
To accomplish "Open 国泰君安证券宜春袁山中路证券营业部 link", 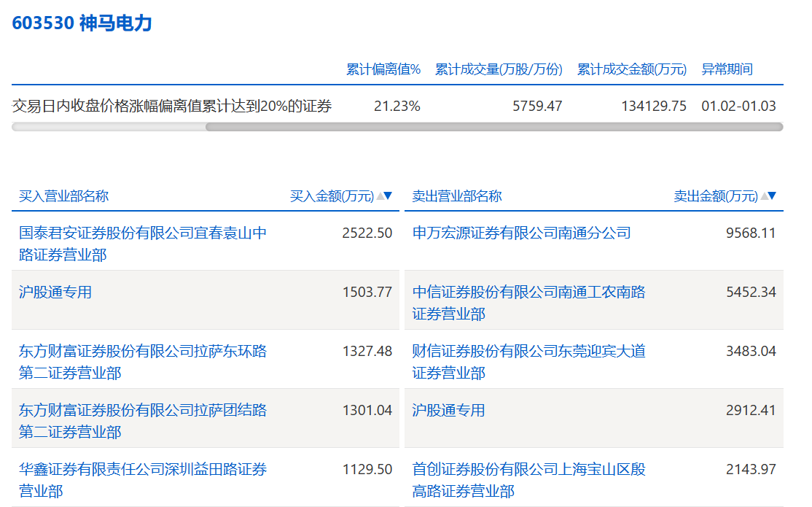I will pyautogui.click(x=143, y=244).
